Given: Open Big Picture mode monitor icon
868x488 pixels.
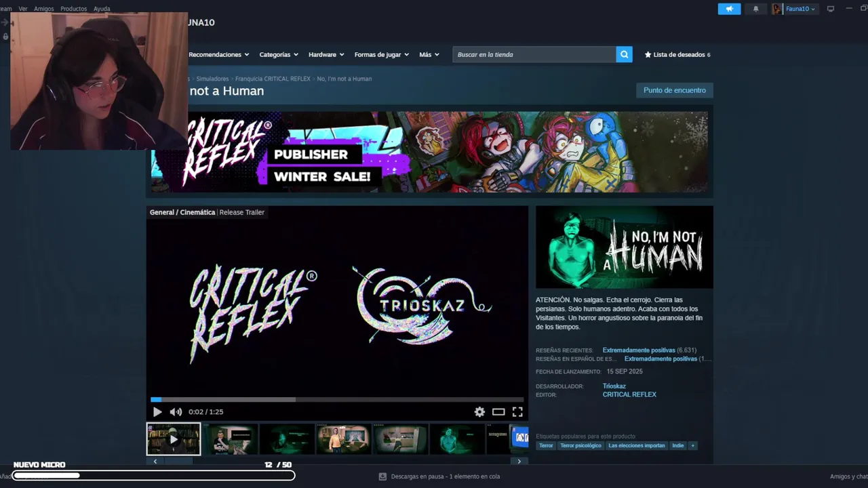Looking at the screenshot, I should coord(831,9).
